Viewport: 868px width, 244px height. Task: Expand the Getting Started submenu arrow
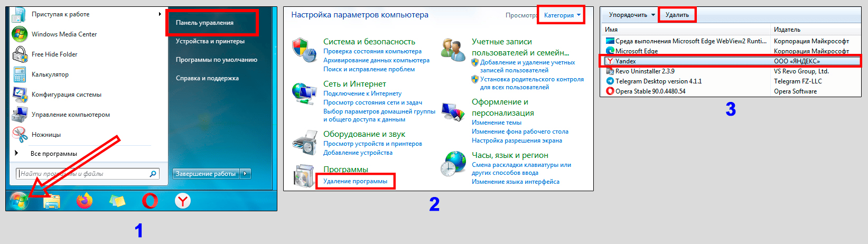pyautogui.click(x=160, y=14)
